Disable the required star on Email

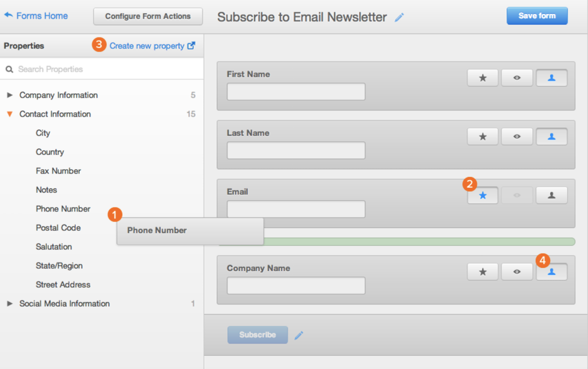(x=482, y=195)
